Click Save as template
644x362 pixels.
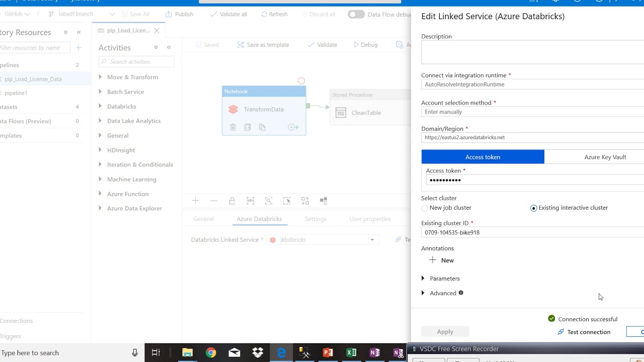pos(263,45)
